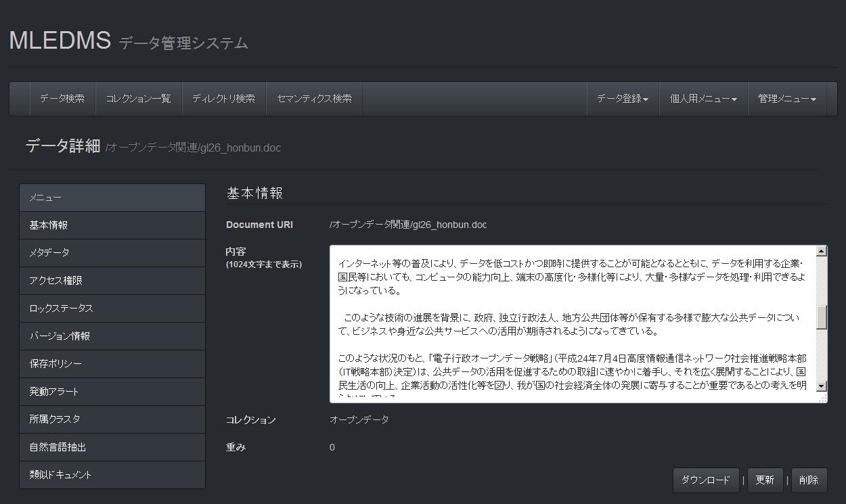846x504 pixels.
Task: Click the ダウンロード button
Action: point(705,480)
